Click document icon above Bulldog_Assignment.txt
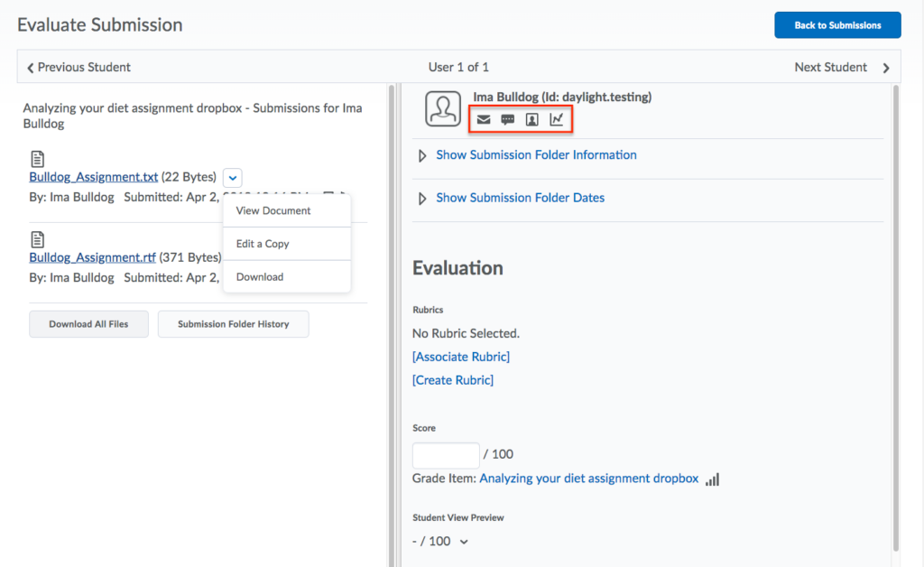924x567 pixels. 37,160
